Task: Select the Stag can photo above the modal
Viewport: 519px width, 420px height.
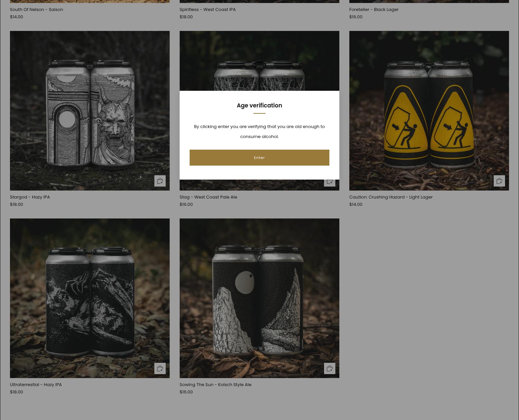Action: click(259, 63)
